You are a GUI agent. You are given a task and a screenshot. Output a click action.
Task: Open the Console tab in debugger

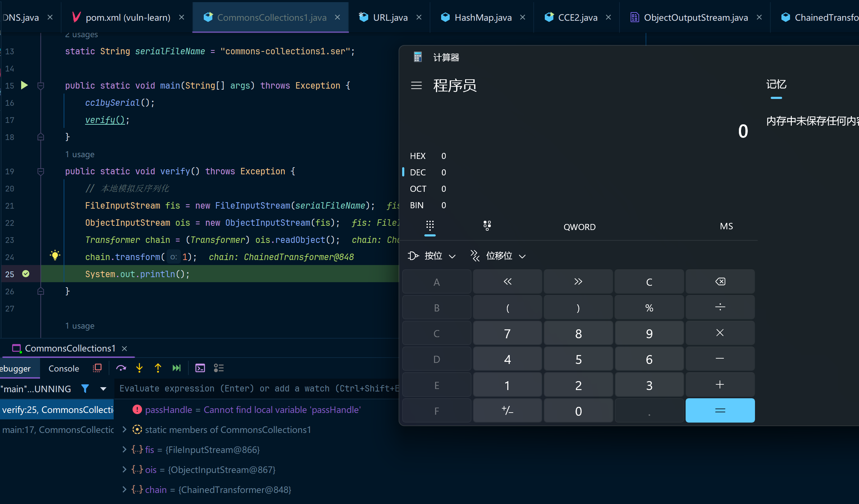click(64, 369)
